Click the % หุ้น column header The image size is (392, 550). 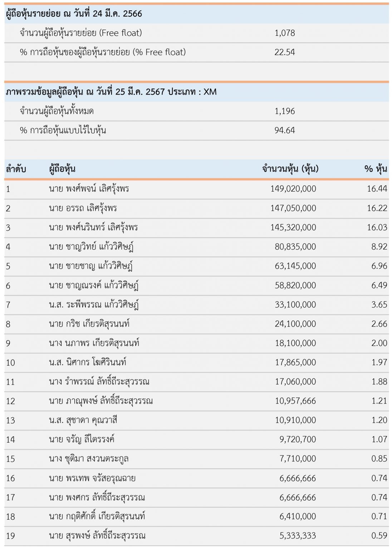point(376,169)
